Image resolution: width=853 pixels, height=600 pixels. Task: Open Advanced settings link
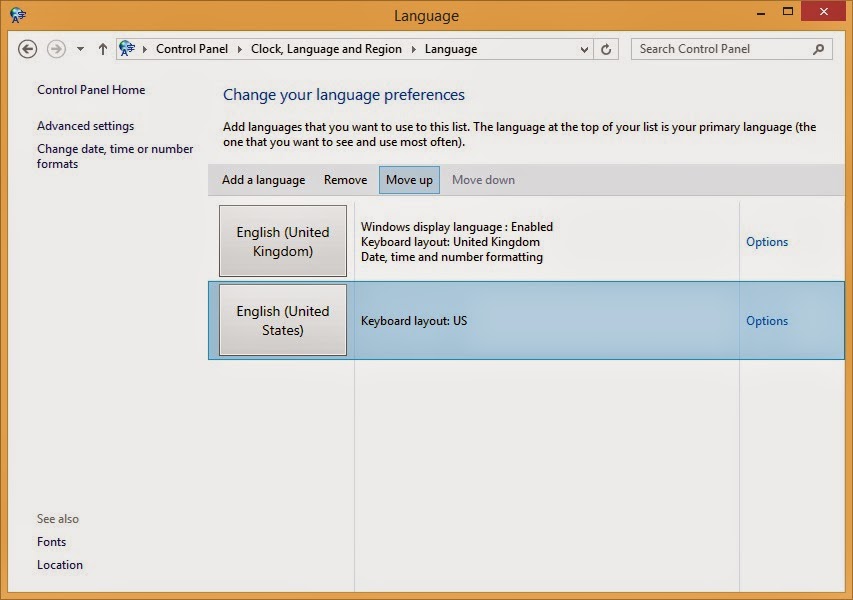85,126
